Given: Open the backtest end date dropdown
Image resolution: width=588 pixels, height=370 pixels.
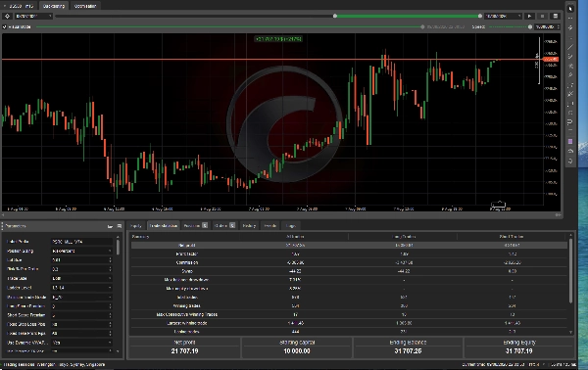Looking at the screenshot, I should 503,16.
